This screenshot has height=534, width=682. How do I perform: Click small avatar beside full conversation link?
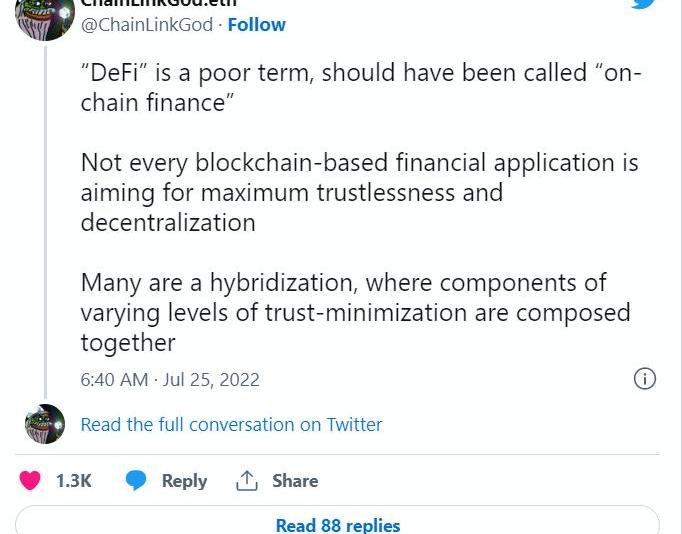(x=45, y=424)
